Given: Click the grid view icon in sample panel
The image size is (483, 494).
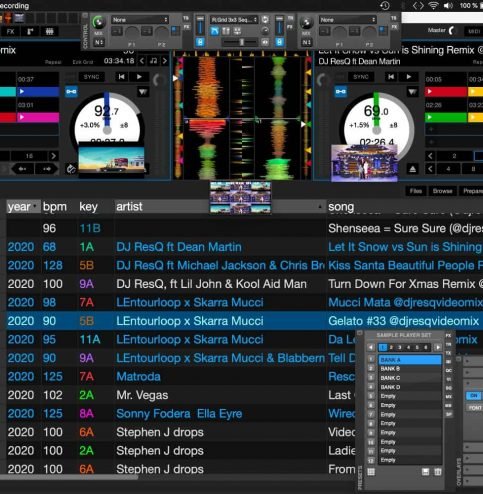Looking at the screenshot, I should coord(371,472).
